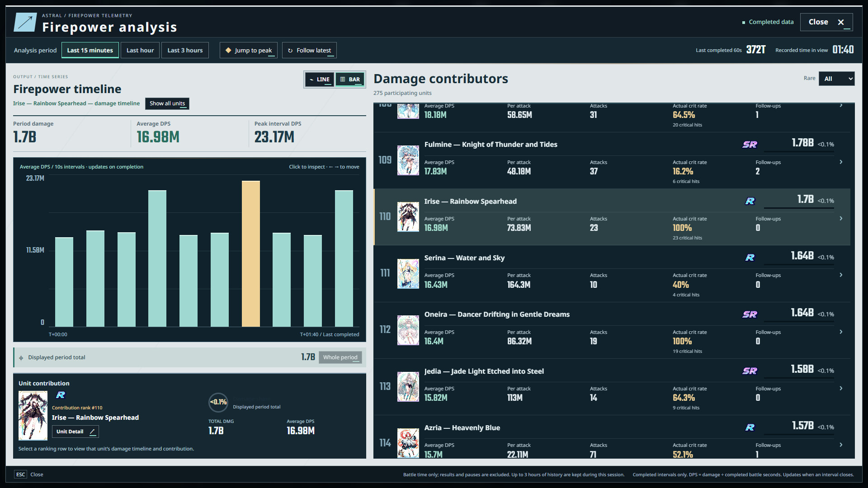Screen dimensions: 868x488
Task: Expand Fulmine row details chevron
Action: pyautogui.click(x=841, y=162)
